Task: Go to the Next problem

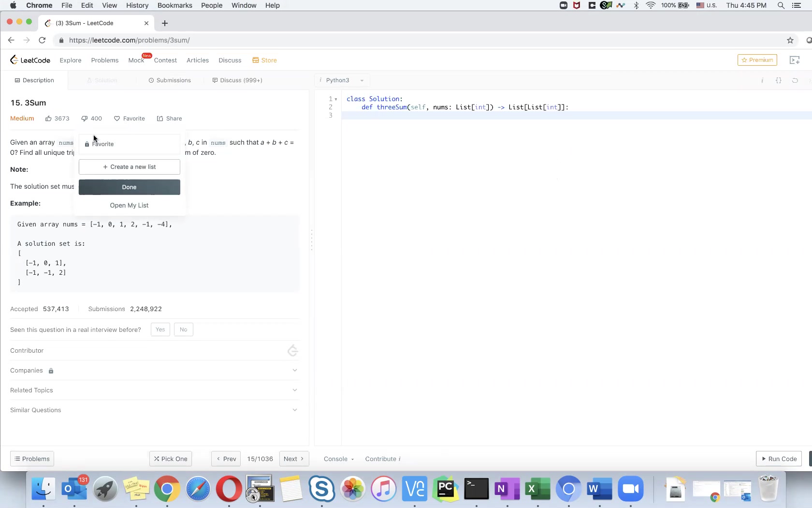Action: 294,459
